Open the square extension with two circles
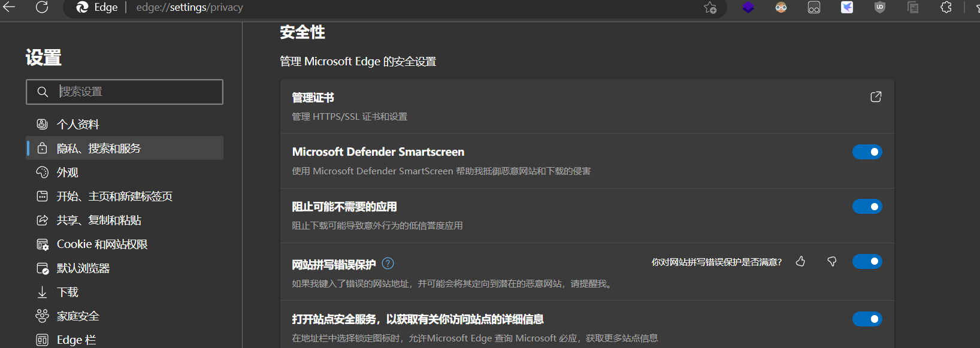980x348 pixels. (x=814, y=7)
